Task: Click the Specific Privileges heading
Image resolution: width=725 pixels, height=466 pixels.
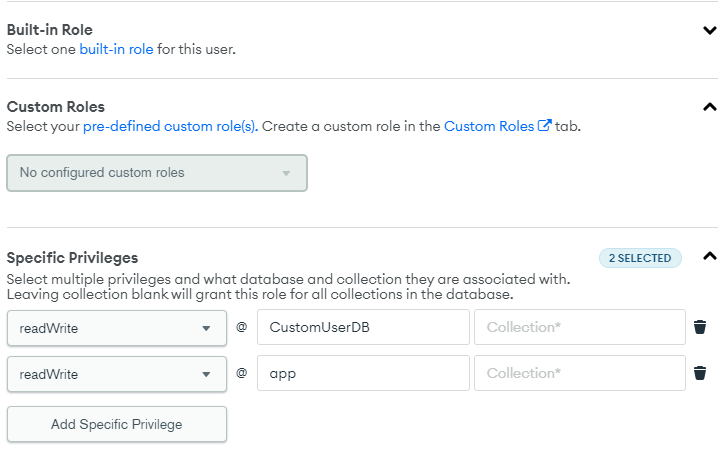Action: 73,257
